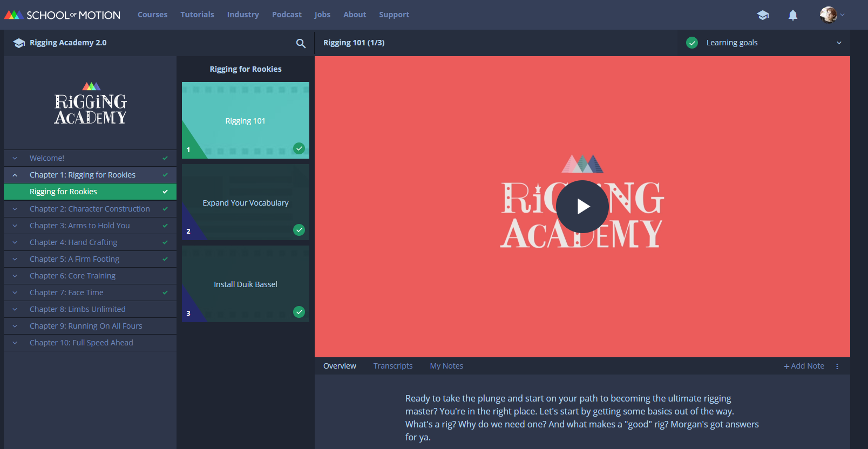This screenshot has width=868, height=449.
Task: Click the checkmark beside Chapter 7
Action: point(165,292)
